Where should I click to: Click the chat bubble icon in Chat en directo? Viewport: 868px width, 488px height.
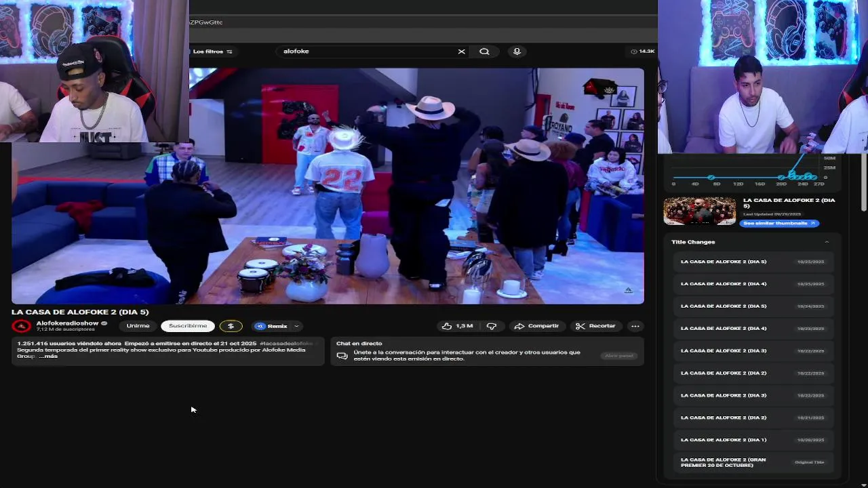tap(342, 356)
